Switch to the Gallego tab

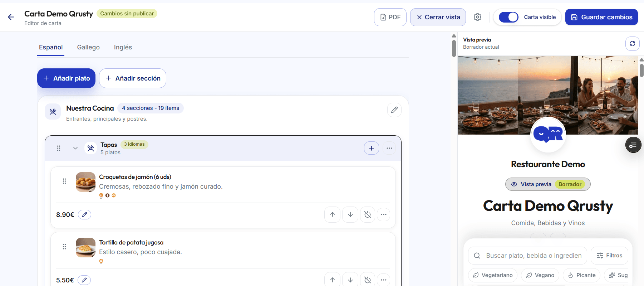click(x=88, y=47)
